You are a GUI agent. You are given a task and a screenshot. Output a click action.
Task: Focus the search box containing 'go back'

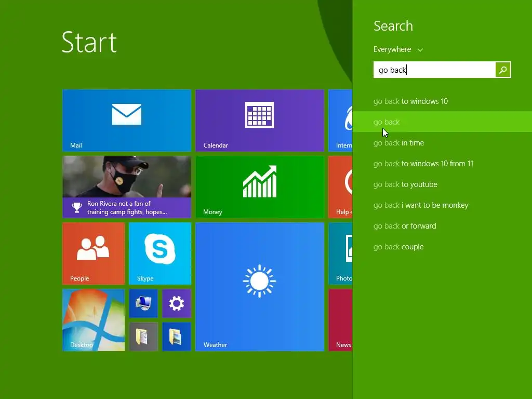click(x=434, y=70)
